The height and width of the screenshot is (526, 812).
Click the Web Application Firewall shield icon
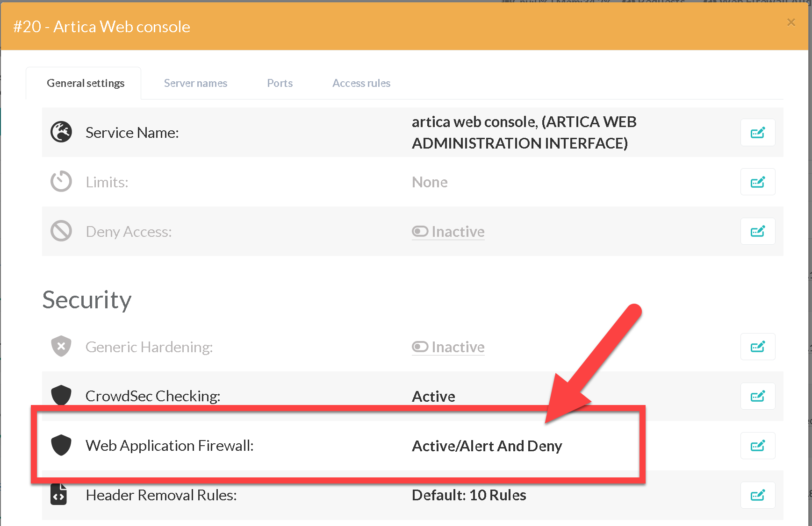coord(61,446)
